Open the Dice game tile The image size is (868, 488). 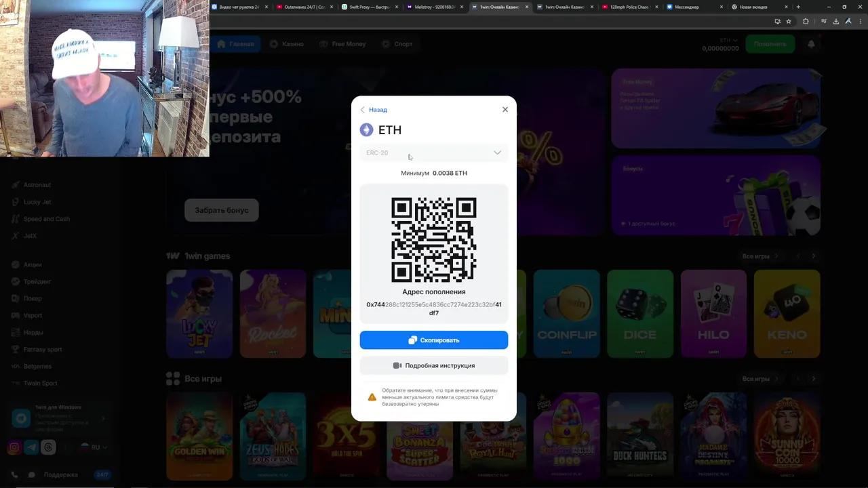tap(640, 314)
